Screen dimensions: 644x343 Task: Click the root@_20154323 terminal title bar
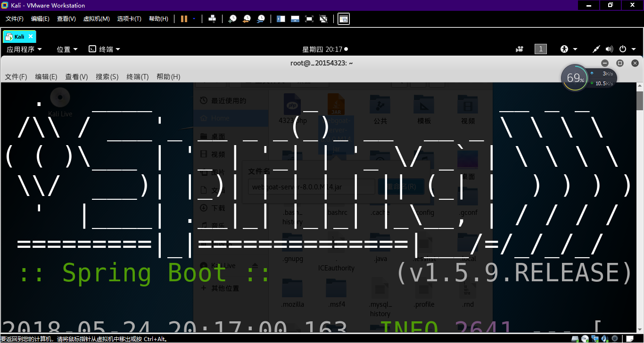322,63
